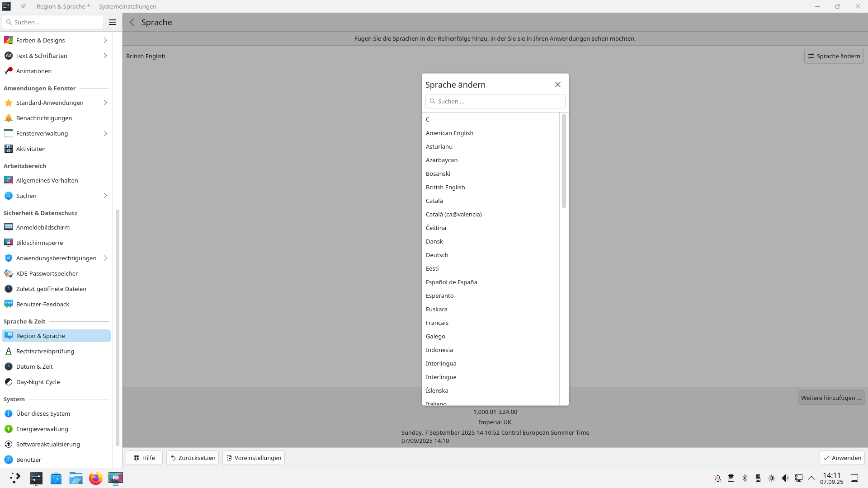The height and width of the screenshot is (488, 868).
Task: Open Datum & Zeit clock icon
Action: [8, 366]
